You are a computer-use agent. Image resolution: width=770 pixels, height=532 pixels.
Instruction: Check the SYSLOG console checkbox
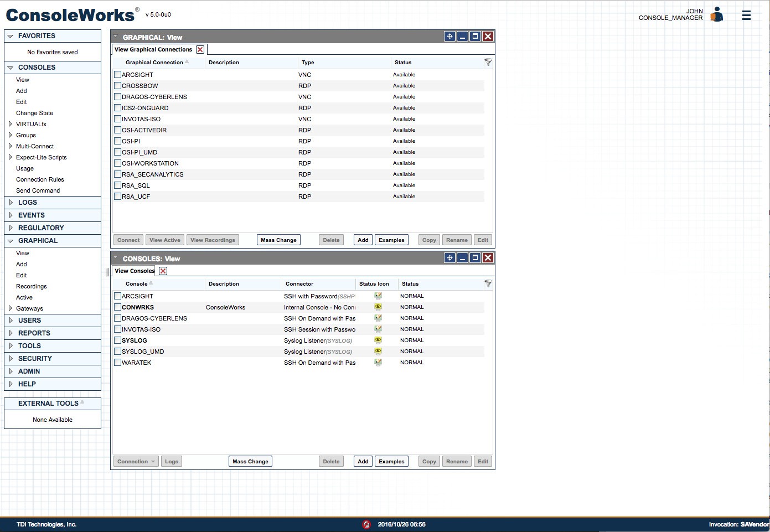coord(117,340)
